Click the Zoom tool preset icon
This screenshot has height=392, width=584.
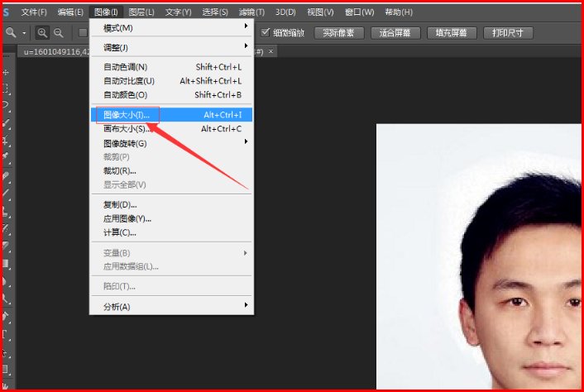(x=11, y=33)
